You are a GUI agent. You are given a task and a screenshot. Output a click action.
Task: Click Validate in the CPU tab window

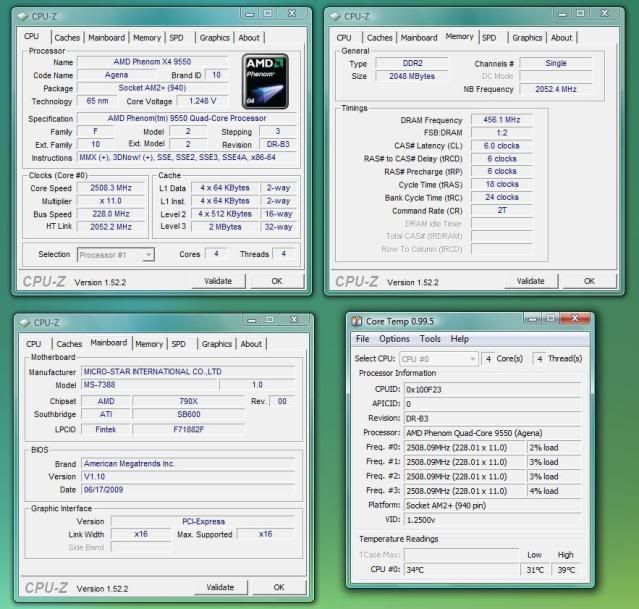218,281
